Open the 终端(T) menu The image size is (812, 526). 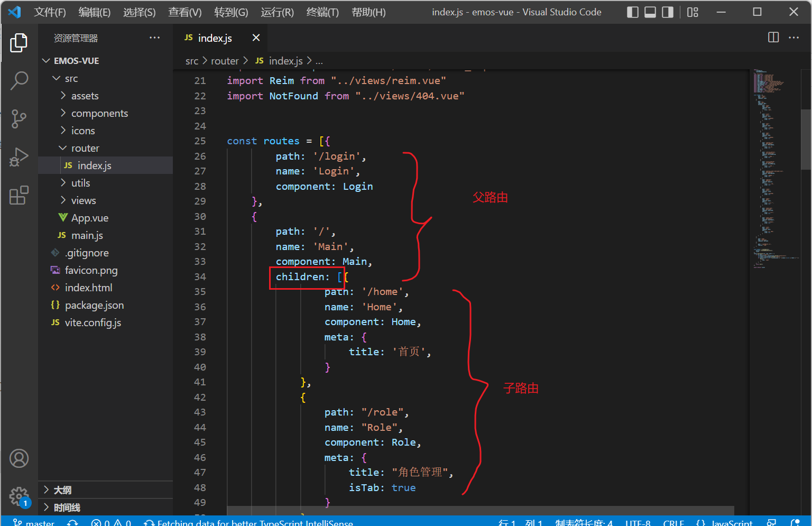click(x=322, y=12)
